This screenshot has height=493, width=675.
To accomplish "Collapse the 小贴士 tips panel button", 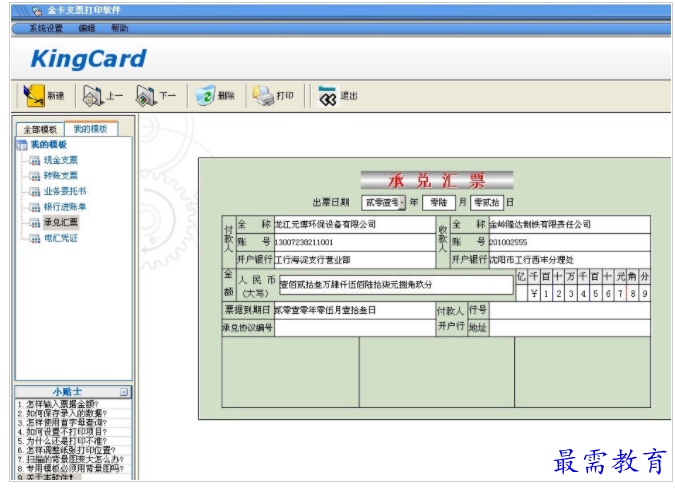I will (x=124, y=392).
